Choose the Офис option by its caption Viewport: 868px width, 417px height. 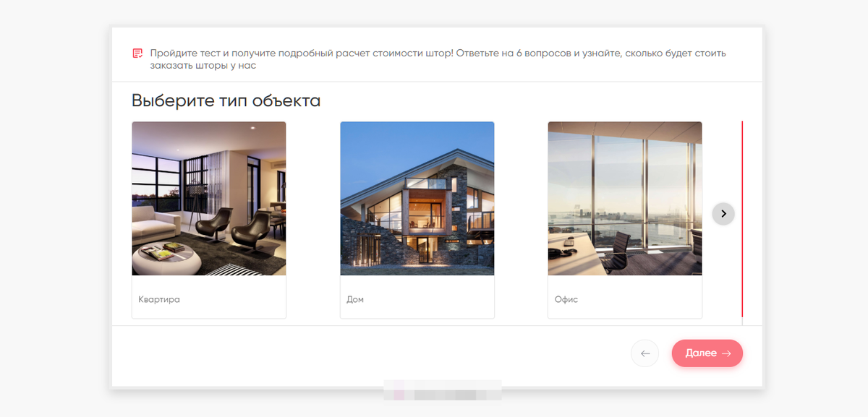[566, 299]
